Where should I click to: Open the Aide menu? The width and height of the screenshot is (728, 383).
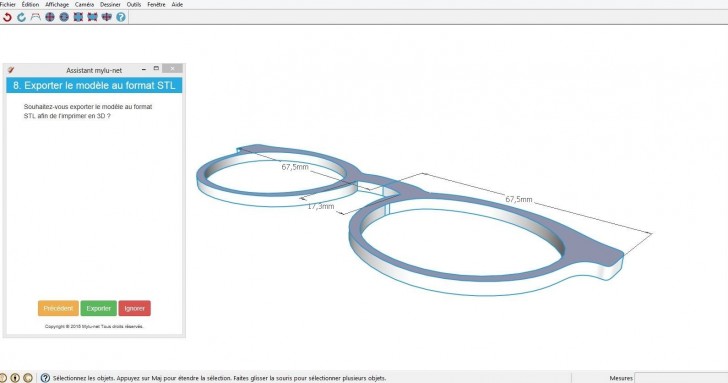coord(177,4)
